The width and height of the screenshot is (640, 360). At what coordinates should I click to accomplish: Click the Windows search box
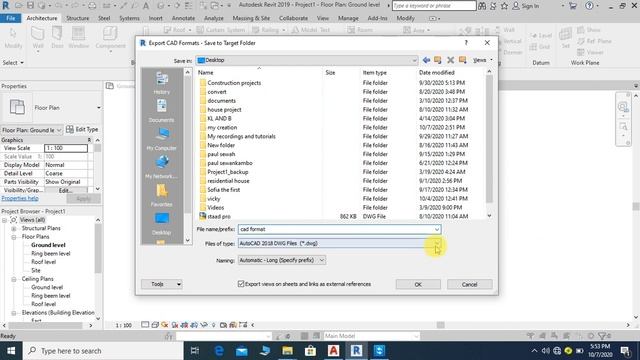coord(104,351)
